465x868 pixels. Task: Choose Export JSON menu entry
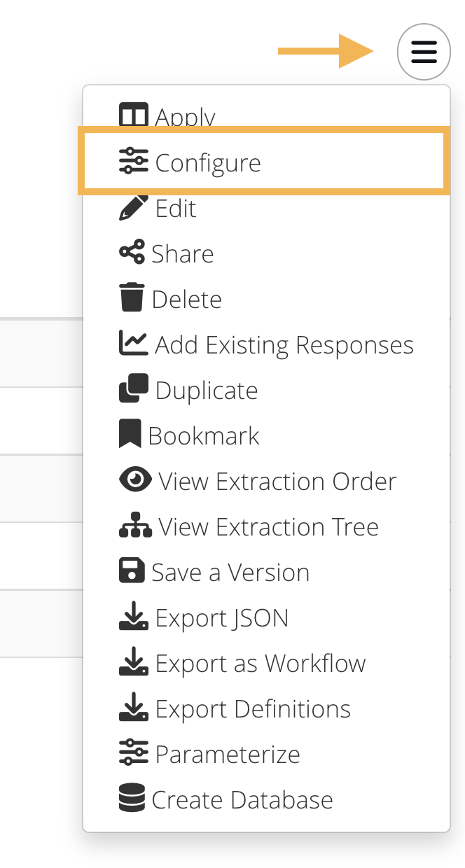coord(221,618)
